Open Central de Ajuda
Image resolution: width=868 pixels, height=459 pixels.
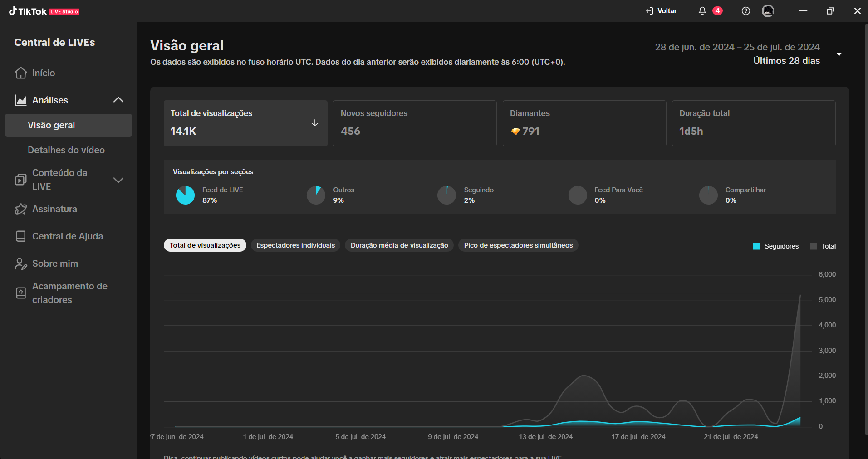(x=68, y=236)
